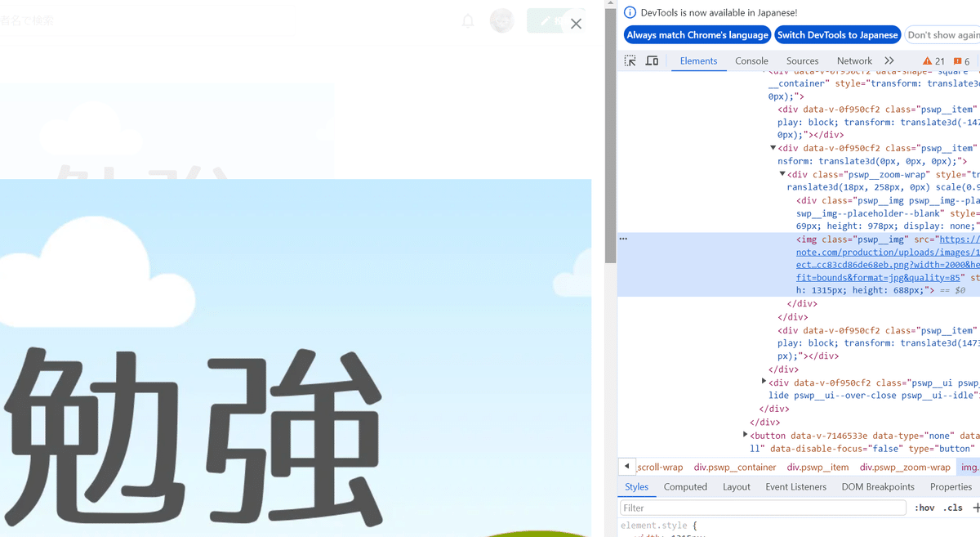Click Switch DevTools to Japanese button
Image resolution: width=980 pixels, height=537 pixels.
[x=837, y=35]
